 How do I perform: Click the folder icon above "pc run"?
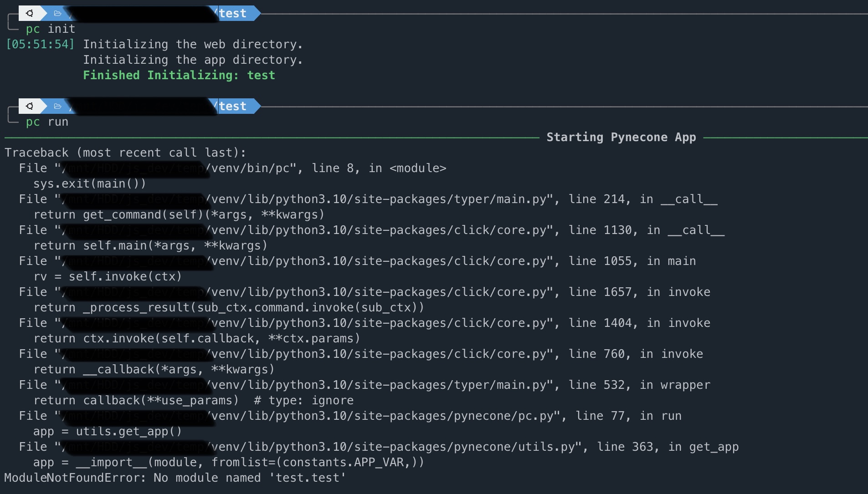click(57, 106)
